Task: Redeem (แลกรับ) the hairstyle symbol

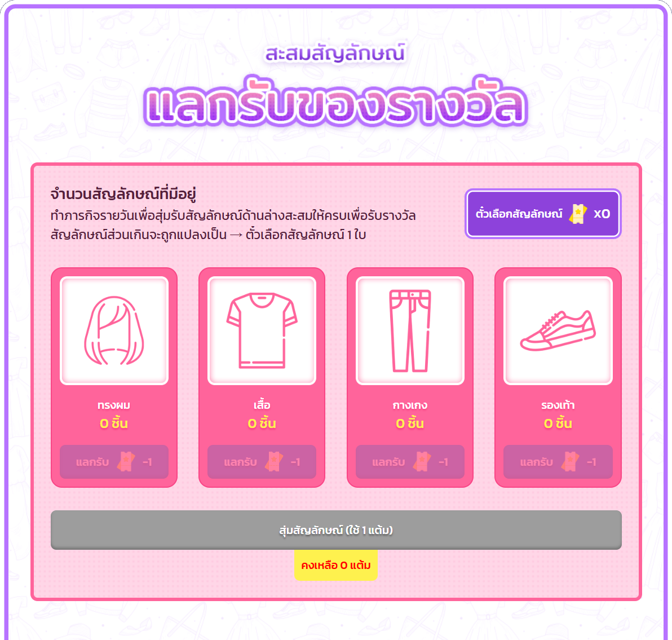Action: (114, 462)
